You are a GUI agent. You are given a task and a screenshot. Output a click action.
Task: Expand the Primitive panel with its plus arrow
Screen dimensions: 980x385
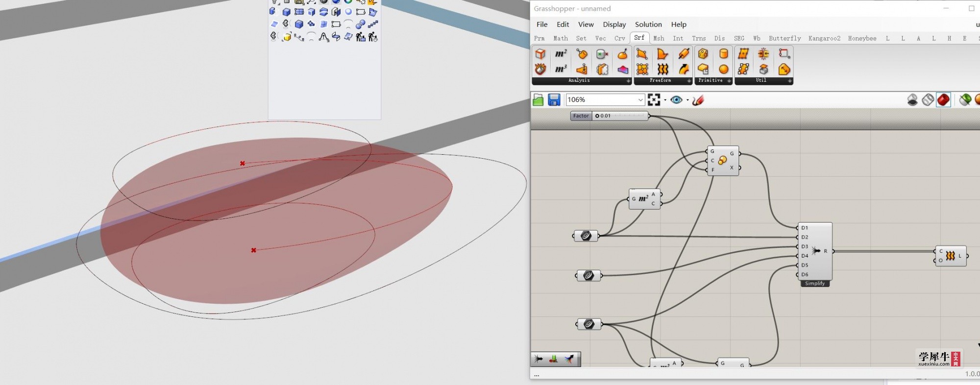(x=729, y=81)
